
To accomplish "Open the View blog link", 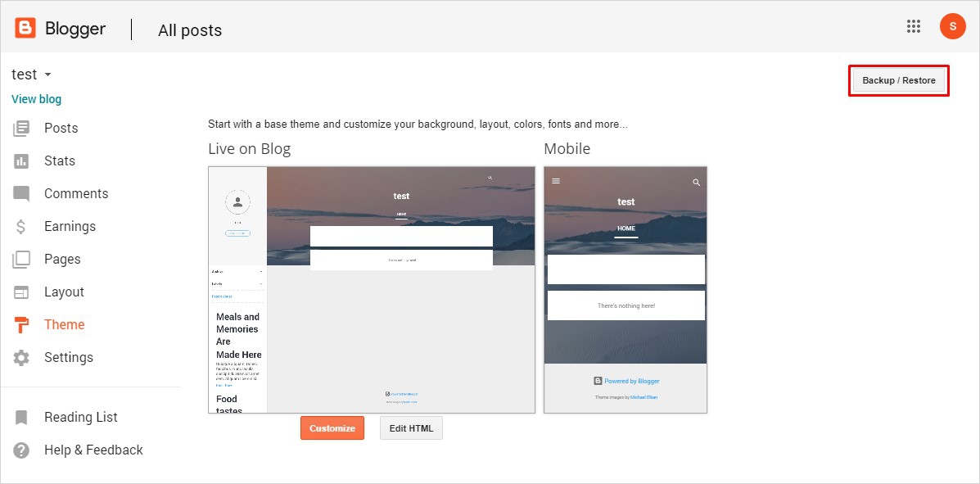I will [x=36, y=99].
